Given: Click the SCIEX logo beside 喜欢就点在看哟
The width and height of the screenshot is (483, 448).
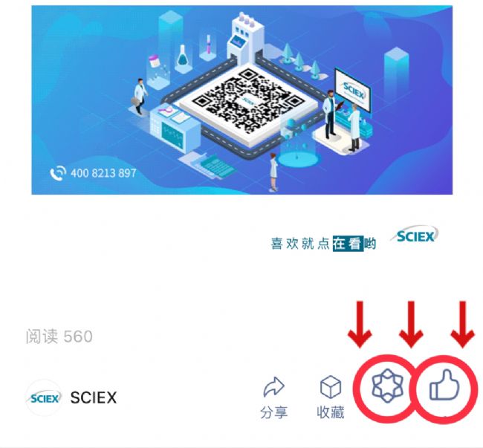Looking at the screenshot, I should tap(415, 236).
